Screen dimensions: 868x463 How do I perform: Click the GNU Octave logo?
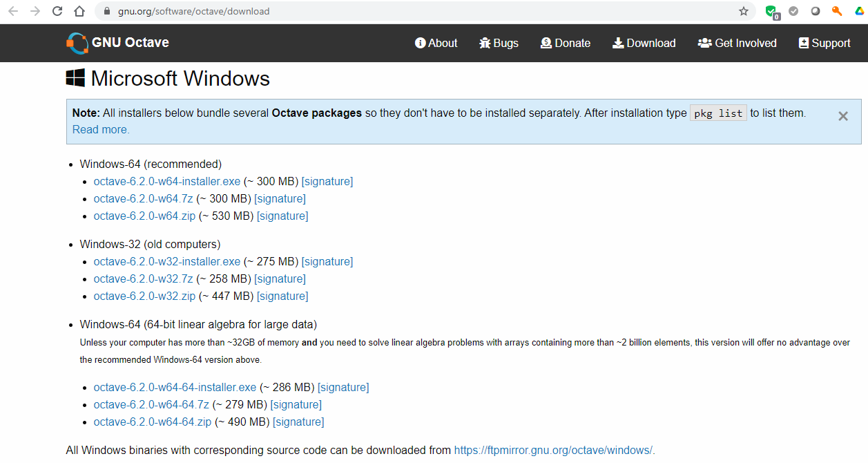(x=77, y=43)
